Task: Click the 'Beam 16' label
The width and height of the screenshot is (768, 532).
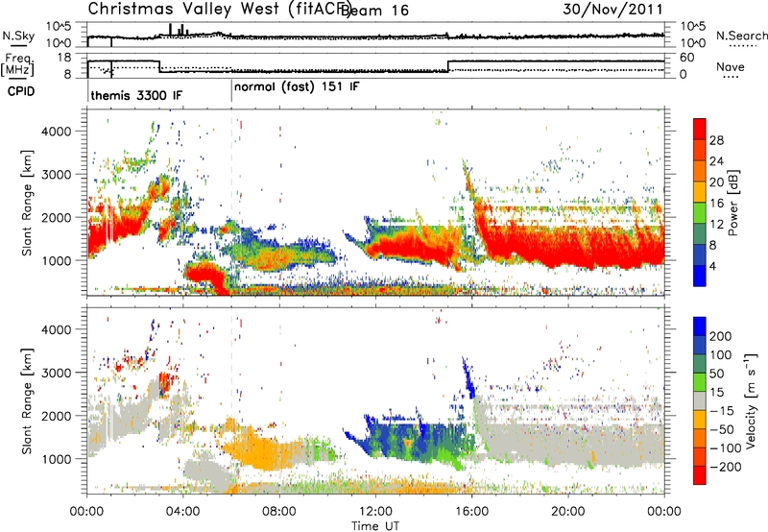Action: [374, 11]
